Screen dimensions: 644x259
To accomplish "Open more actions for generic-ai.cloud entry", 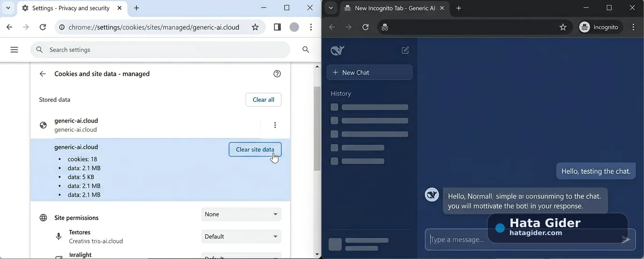I will coord(275,125).
